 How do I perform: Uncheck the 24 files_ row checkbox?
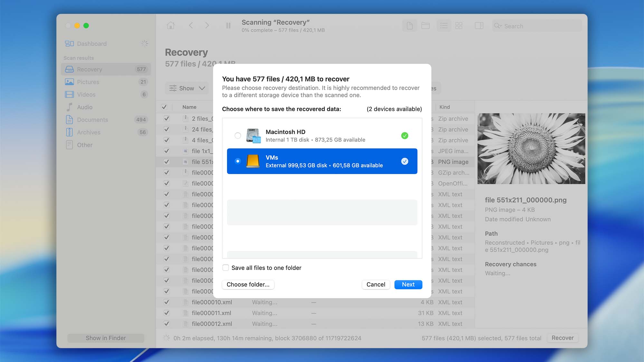pyautogui.click(x=166, y=129)
